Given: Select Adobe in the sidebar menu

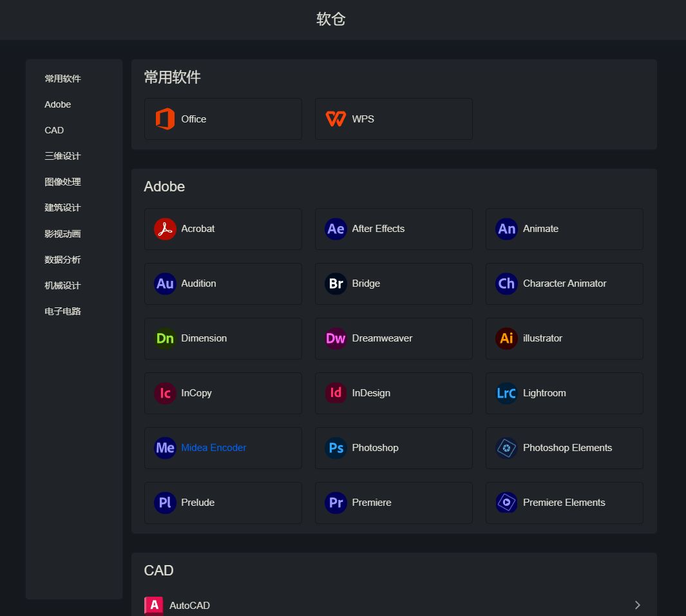Looking at the screenshot, I should click(x=58, y=104).
